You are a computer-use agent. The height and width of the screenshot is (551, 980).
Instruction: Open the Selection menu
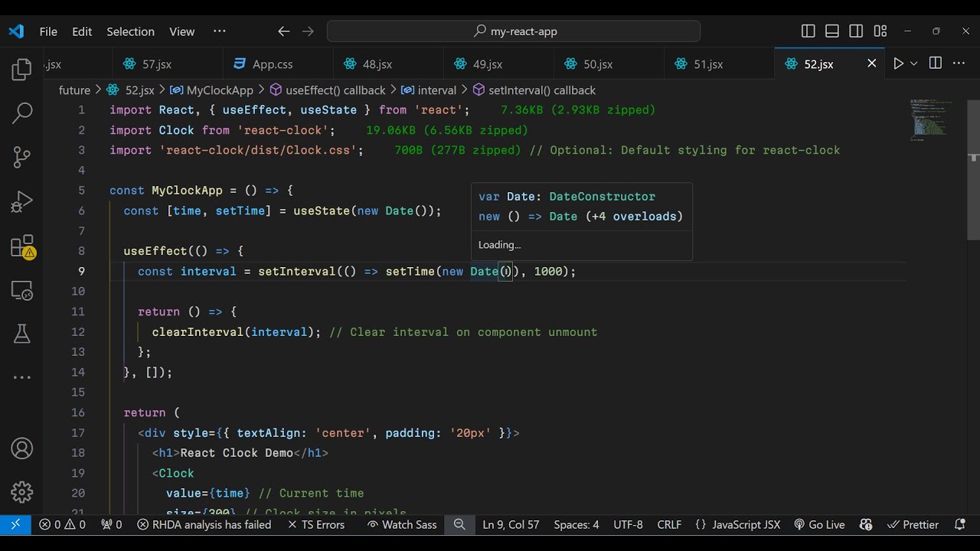pos(130,31)
